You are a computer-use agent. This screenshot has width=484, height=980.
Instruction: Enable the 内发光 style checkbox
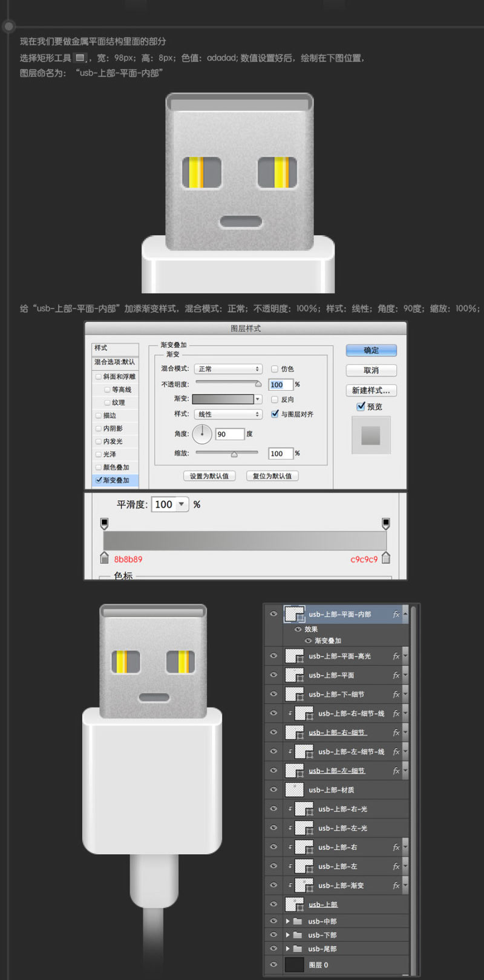click(99, 442)
